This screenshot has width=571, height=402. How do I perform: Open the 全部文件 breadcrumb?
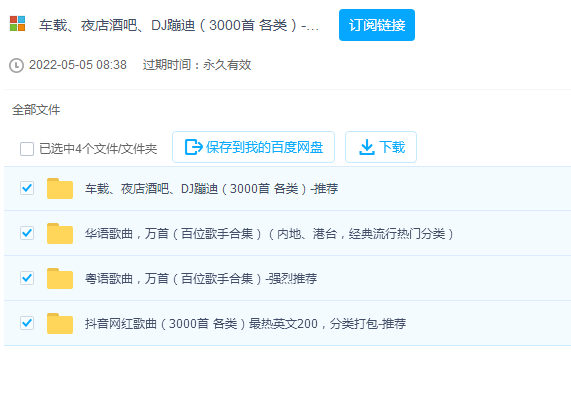pyautogui.click(x=36, y=110)
